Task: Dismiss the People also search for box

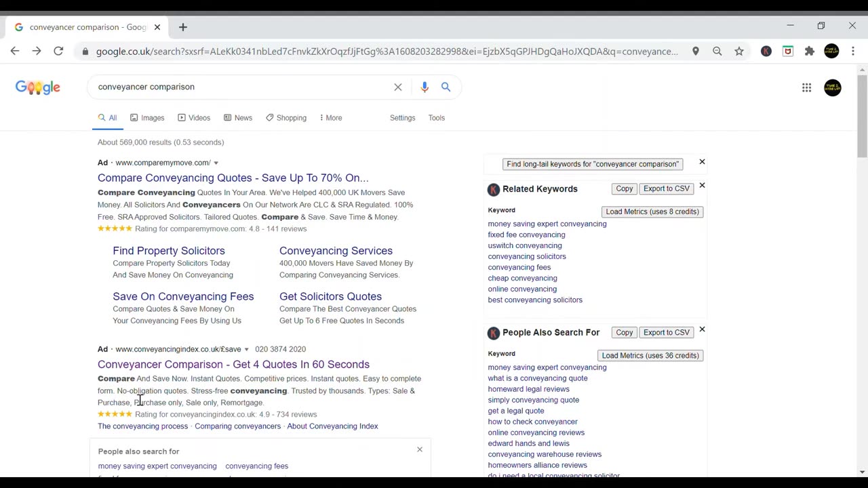Action: point(420,449)
